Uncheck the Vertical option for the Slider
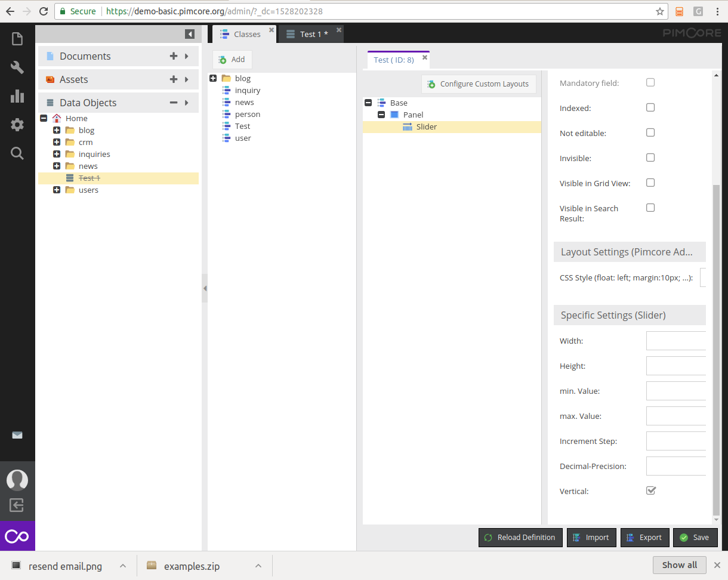Screen dimensions: 728x580 point(650,490)
